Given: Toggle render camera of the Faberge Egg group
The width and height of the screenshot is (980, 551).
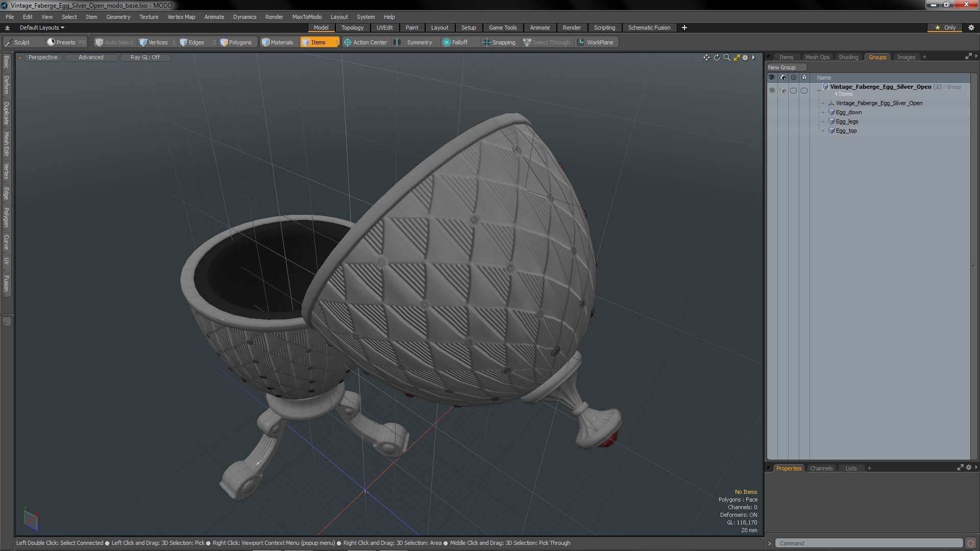Looking at the screenshot, I should point(783,90).
